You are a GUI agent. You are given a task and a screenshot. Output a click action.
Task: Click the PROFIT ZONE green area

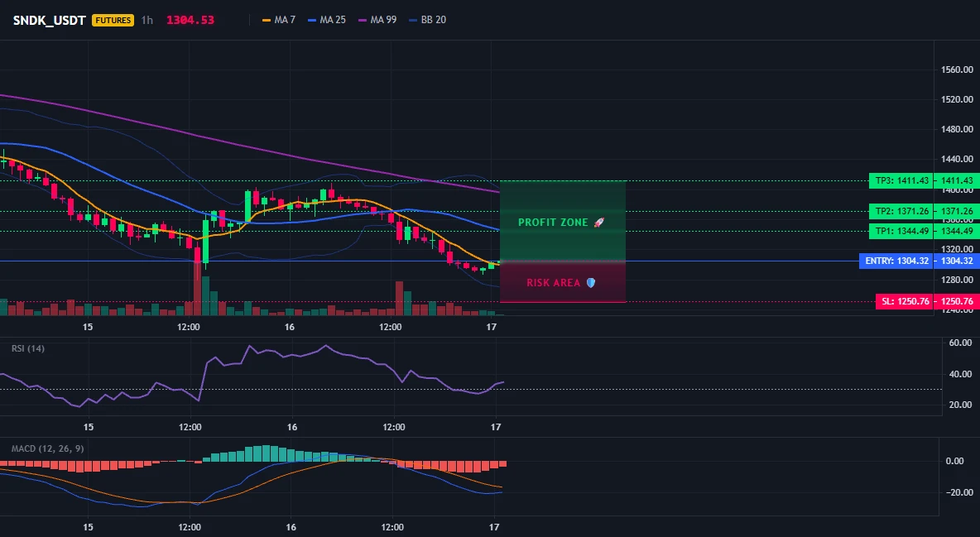click(563, 221)
